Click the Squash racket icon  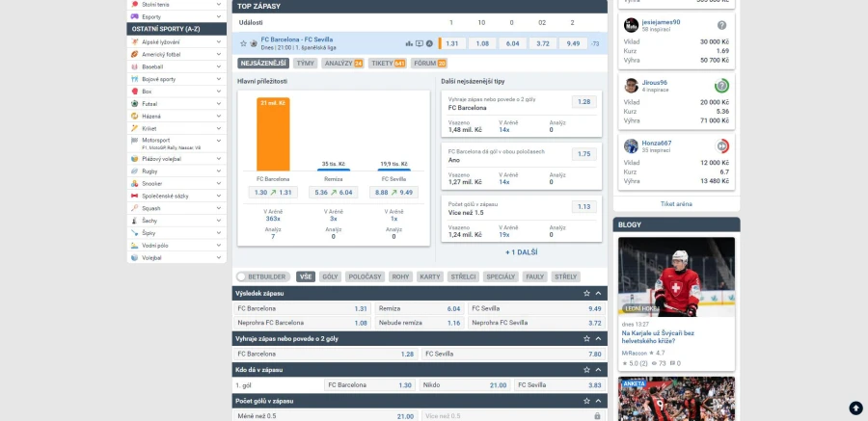coord(134,208)
